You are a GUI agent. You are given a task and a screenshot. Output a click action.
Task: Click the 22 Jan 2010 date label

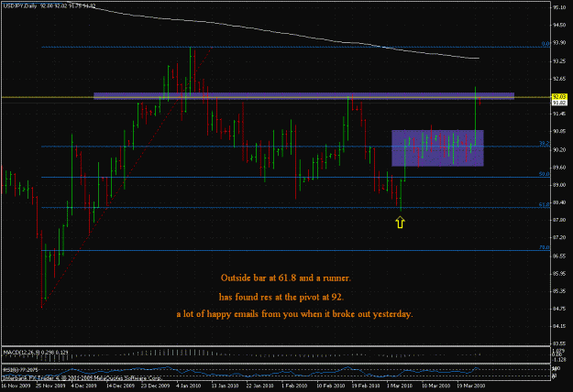click(x=259, y=386)
